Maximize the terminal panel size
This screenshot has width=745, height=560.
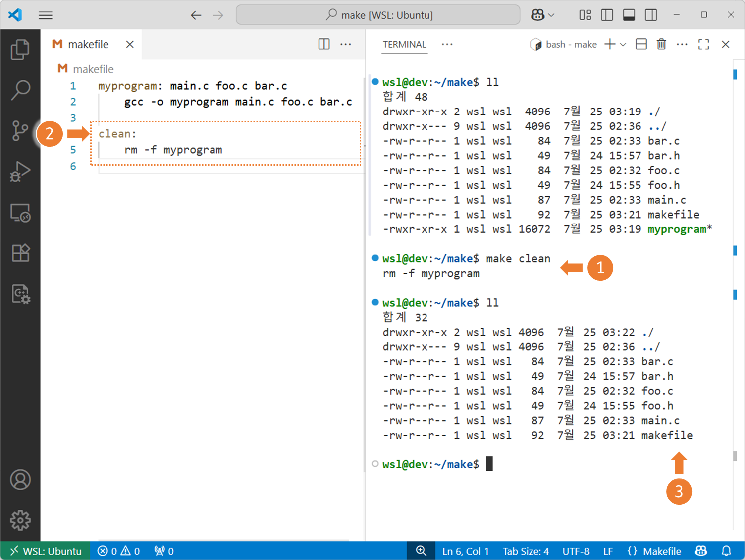(x=704, y=44)
